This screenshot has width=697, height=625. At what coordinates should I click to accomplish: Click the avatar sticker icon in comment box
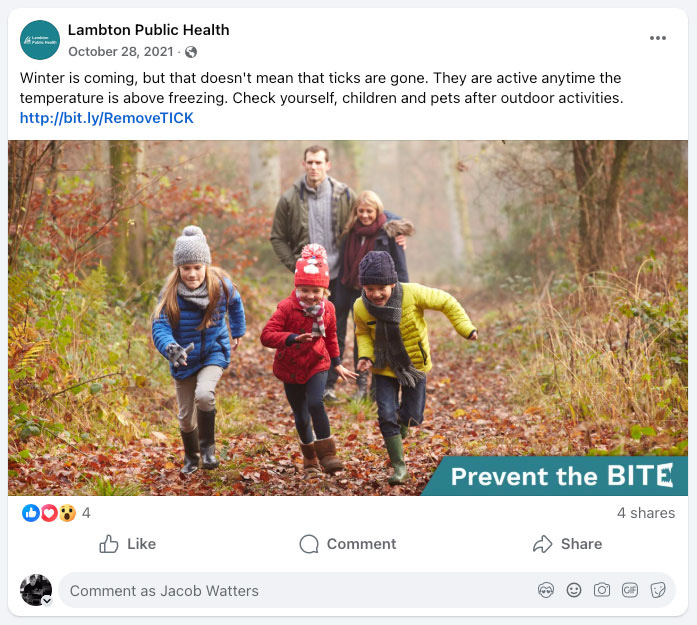(x=546, y=590)
